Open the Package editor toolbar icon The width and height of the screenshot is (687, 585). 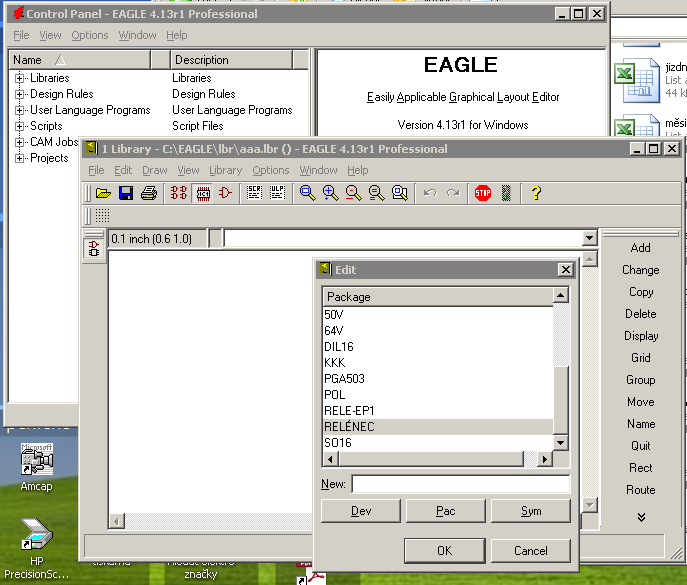[x=203, y=193]
